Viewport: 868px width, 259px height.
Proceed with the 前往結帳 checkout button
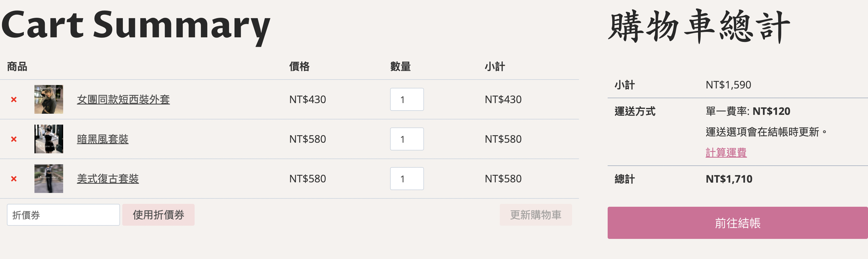tap(737, 223)
